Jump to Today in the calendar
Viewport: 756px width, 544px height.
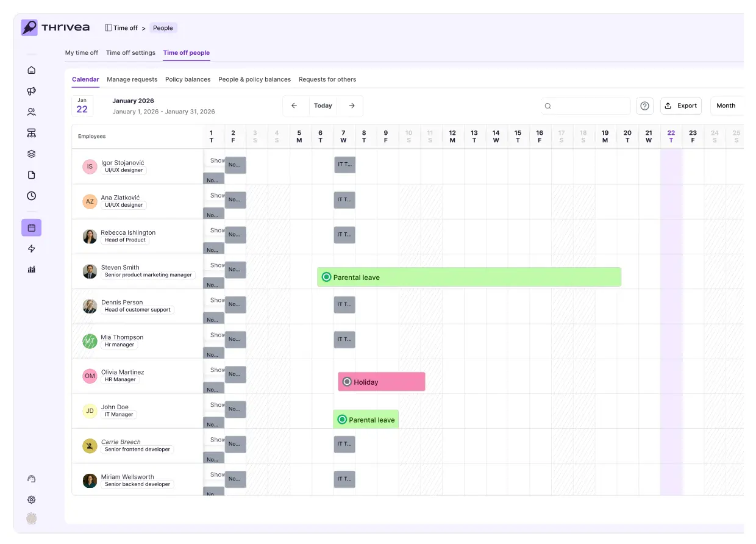click(323, 106)
